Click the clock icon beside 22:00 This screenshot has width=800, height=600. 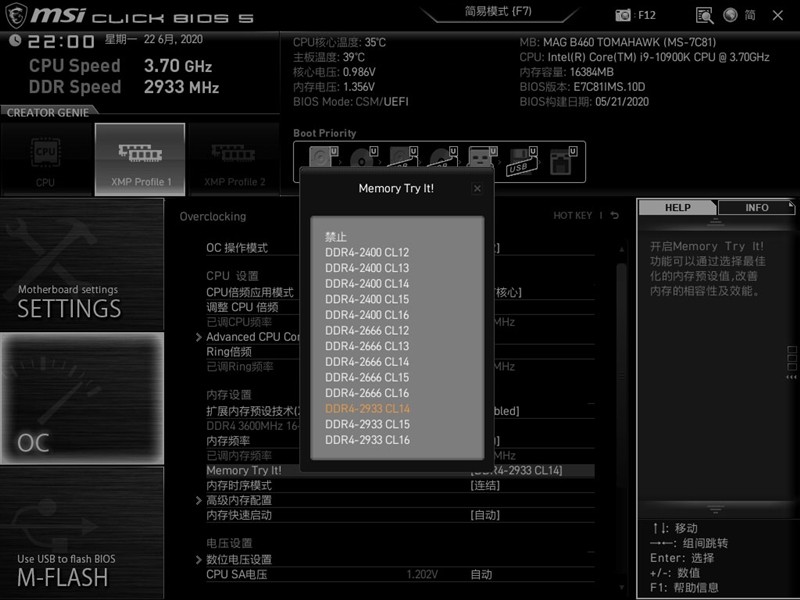coord(15,40)
